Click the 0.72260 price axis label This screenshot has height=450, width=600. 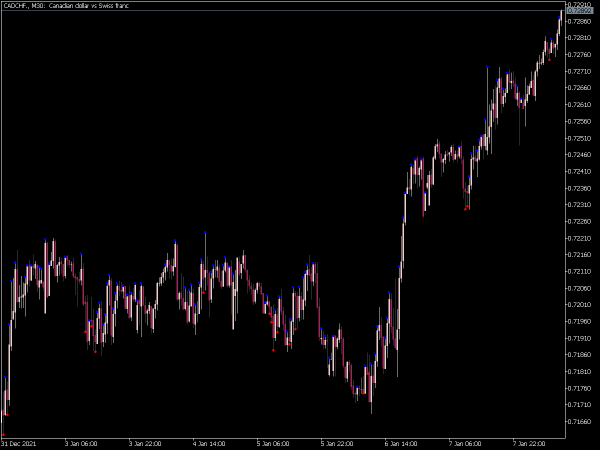coord(580,222)
